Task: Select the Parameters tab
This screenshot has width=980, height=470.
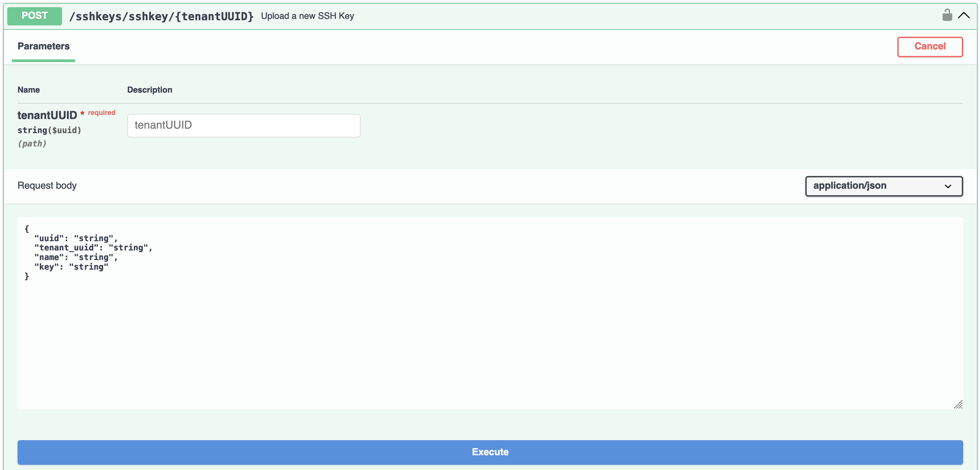Action: tap(43, 46)
